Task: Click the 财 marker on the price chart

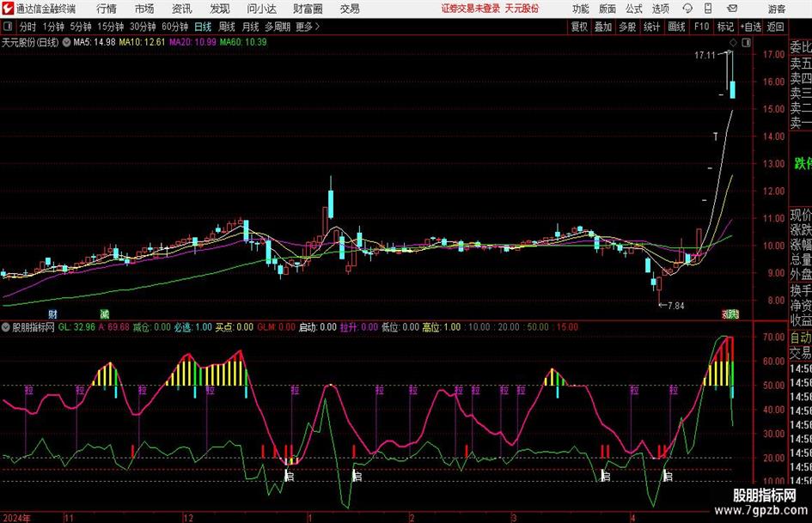Action: (52, 314)
